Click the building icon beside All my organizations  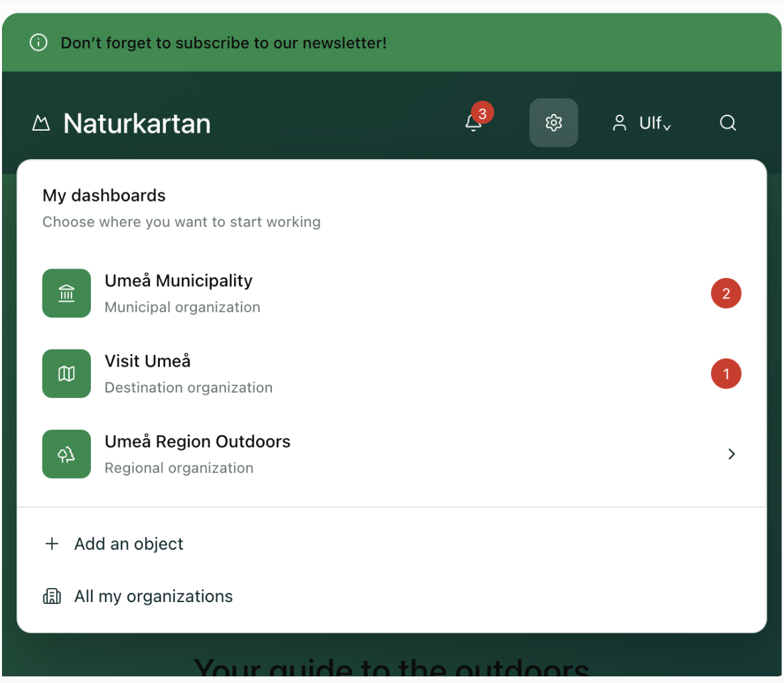coord(52,596)
